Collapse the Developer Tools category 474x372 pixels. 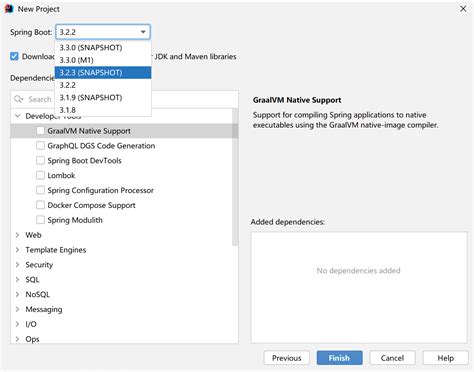coord(17,116)
